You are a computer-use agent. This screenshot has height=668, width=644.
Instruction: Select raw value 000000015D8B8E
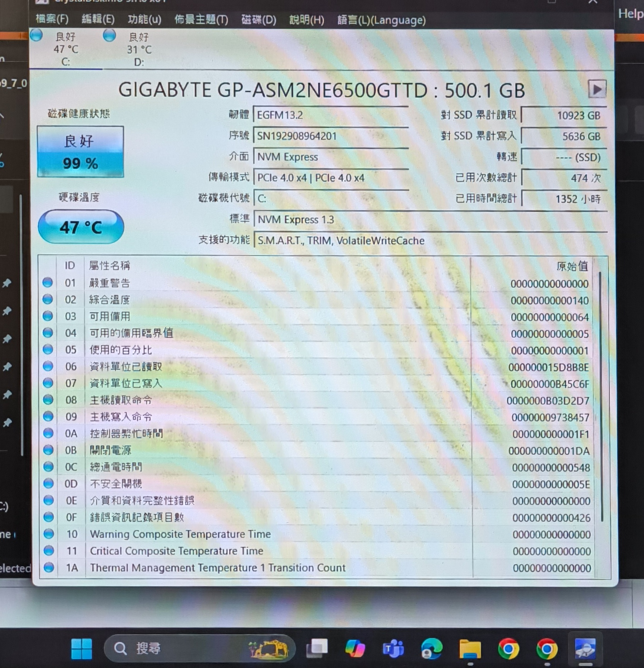[548, 367]
